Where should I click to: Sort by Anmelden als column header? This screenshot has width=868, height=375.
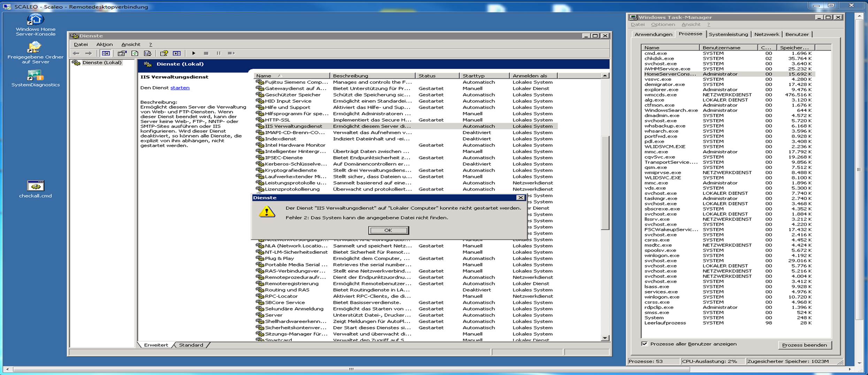point(533,76)
